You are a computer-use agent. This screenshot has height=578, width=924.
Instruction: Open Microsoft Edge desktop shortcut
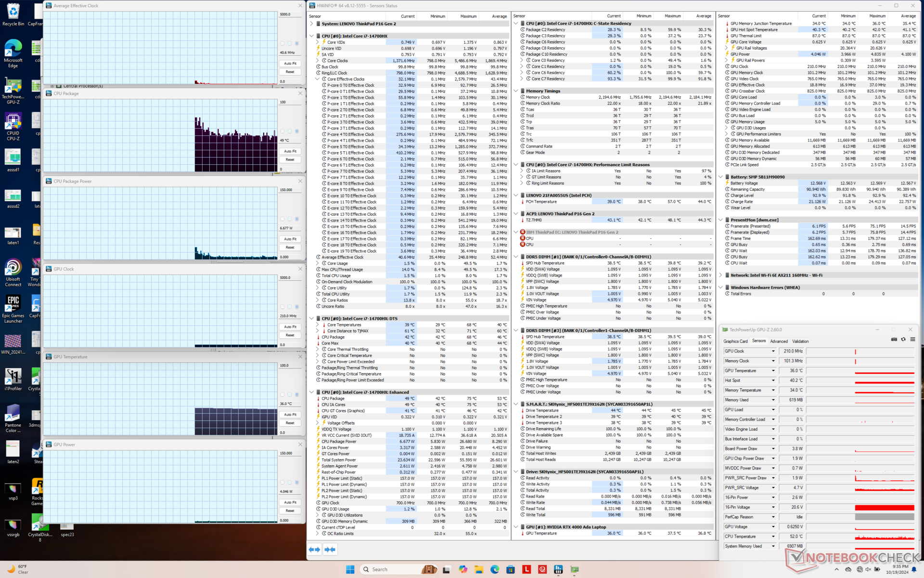point(13,54)
